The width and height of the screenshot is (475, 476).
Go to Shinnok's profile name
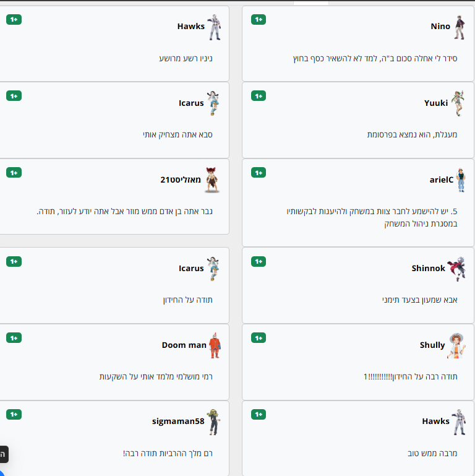coord(428,269)
